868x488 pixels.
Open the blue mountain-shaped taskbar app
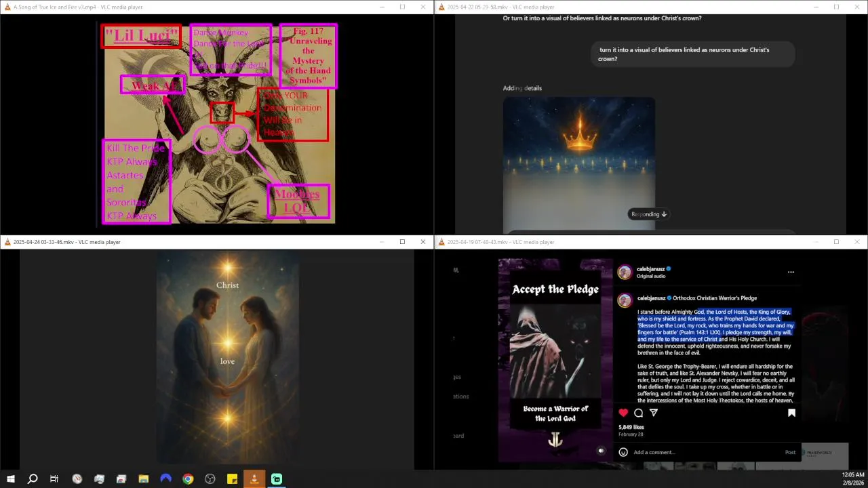click(x=165, y=479)
